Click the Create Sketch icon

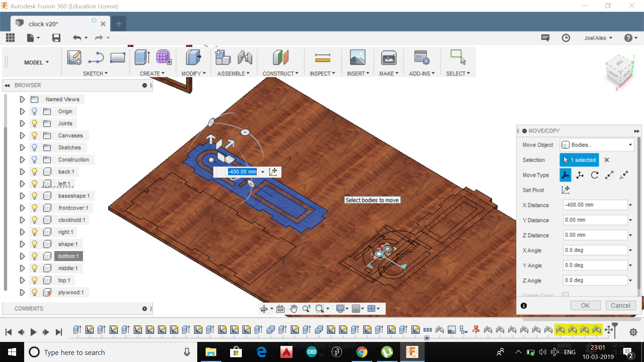[74, 57]
